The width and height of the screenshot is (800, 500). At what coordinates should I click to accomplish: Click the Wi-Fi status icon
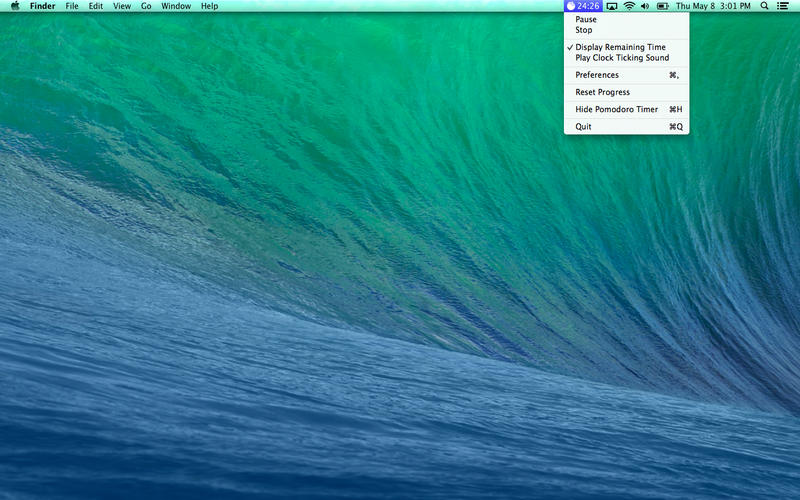[629, 6]
